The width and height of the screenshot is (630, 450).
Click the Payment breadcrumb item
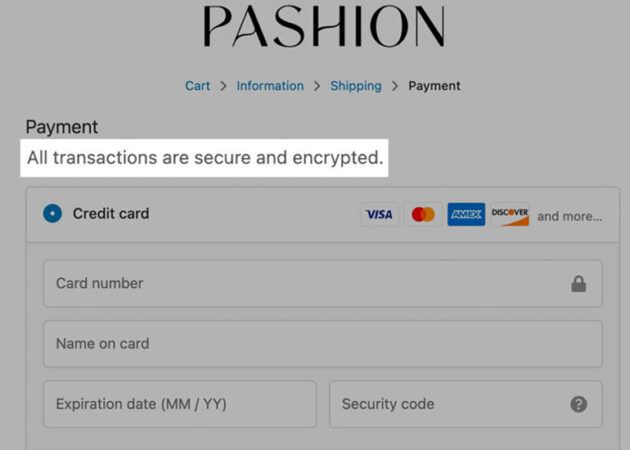[434, 86]
